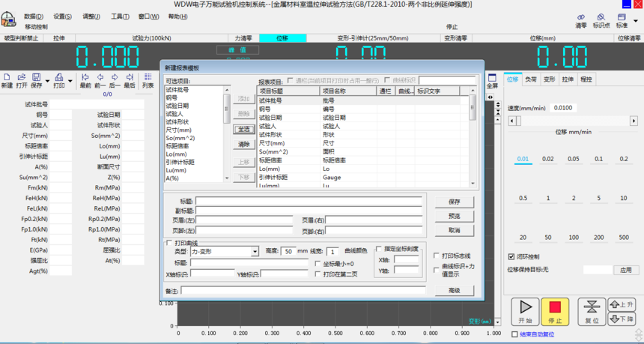Click the 应用 (Apply) button
This screenshot has height=344, width=644.
tap(626, 270)
